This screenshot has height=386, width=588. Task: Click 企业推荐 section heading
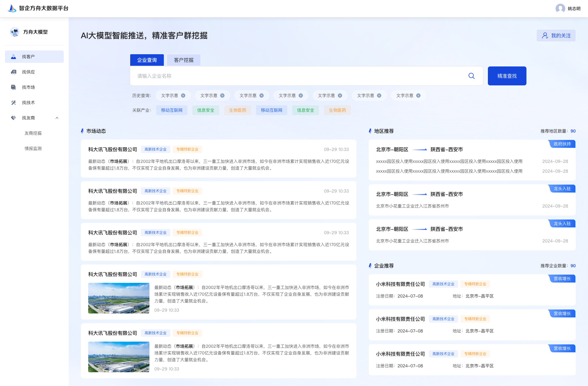pos(384,266)
